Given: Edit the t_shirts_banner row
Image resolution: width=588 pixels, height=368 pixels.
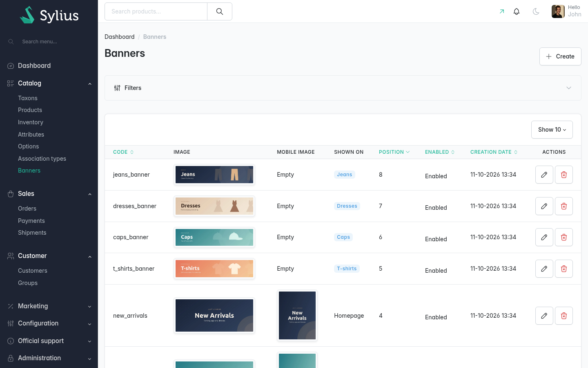Looking at the screenshot, I should coord(544,269).
